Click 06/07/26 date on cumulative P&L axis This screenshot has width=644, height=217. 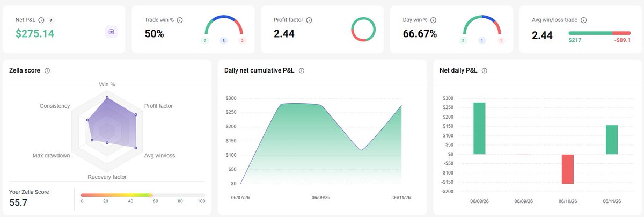click(x=240, y=197)
